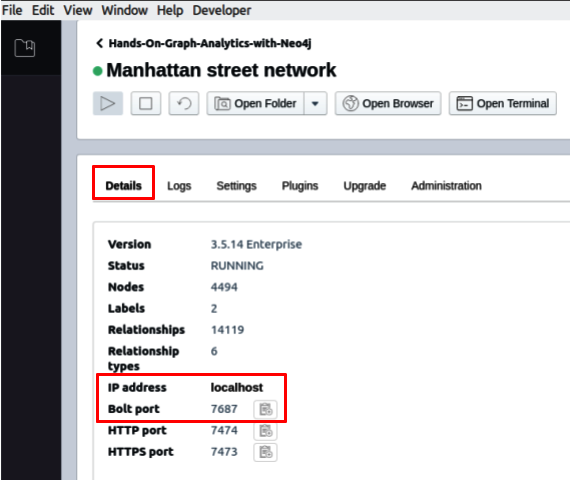
Task: Open the Window menu
Action: click(124, 10)
